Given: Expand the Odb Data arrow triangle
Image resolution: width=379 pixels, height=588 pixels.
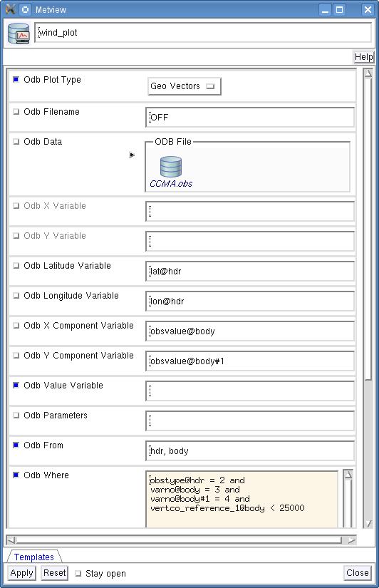Looking at the screenshot, I should [132, 155].
